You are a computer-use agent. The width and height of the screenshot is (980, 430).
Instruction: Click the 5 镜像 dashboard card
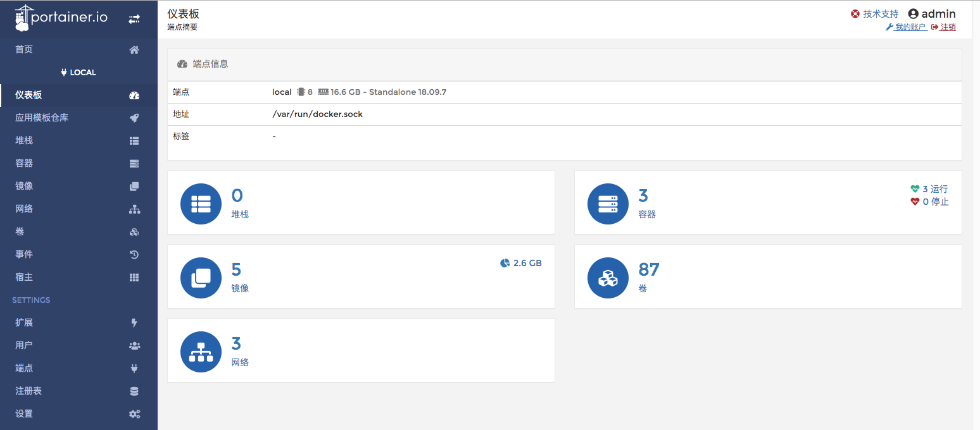361,276
